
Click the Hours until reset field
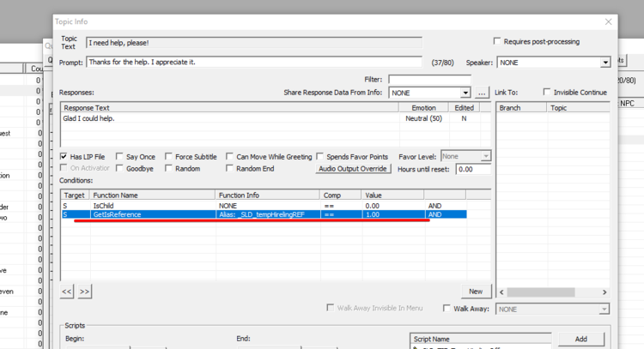point(473,169)
